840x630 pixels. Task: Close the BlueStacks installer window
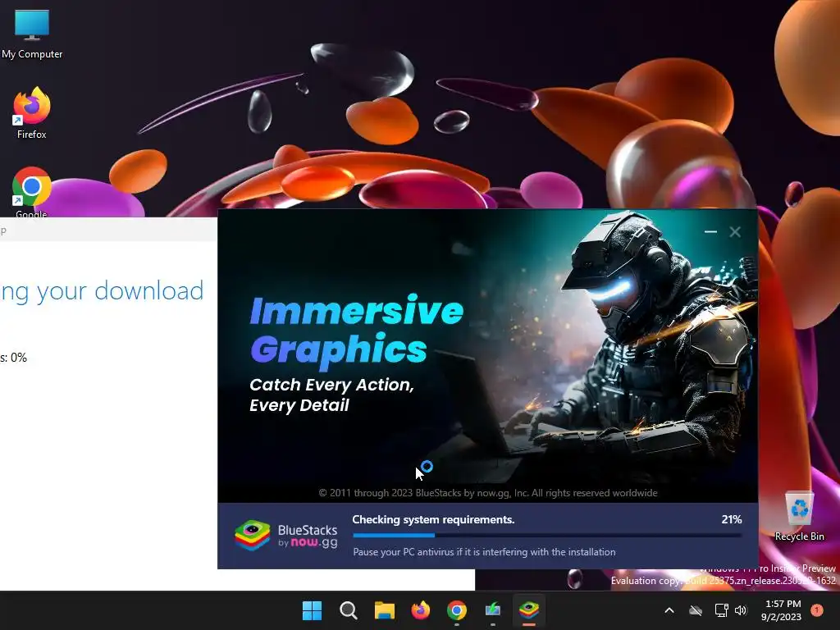point(735,231)
